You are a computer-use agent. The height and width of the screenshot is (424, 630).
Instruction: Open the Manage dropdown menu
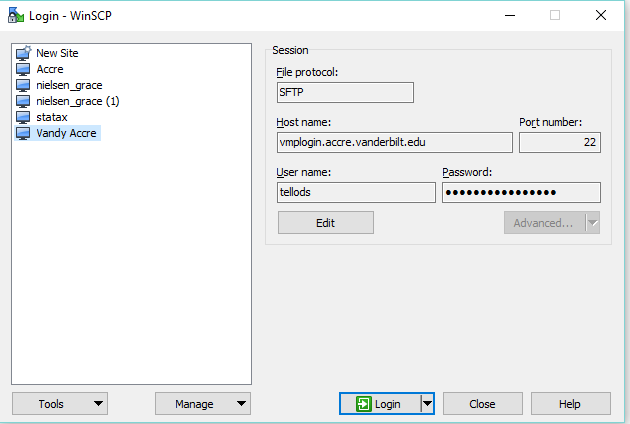[x=202, y=404]
